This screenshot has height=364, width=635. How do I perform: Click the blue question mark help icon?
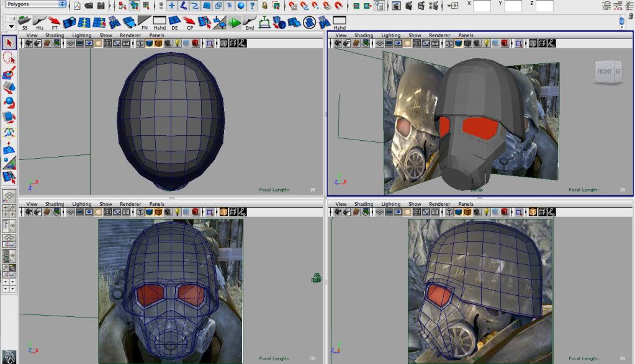coord(253,6)
